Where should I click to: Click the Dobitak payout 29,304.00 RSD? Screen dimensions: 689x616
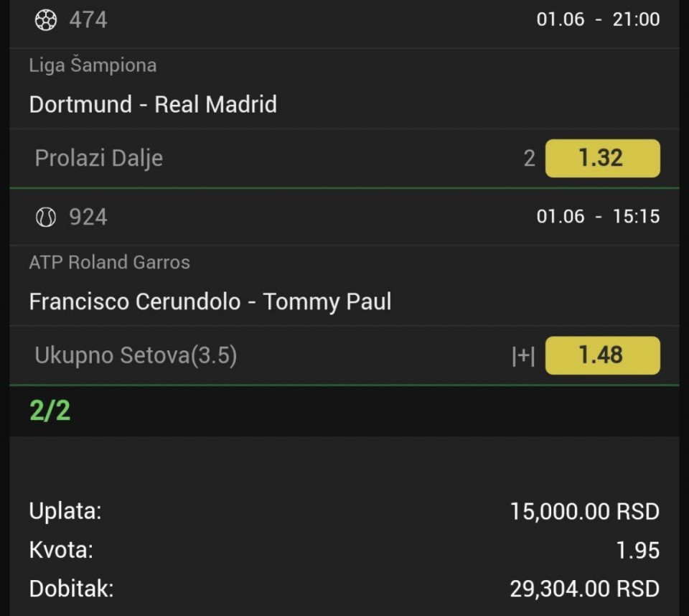tap(584, 589)
